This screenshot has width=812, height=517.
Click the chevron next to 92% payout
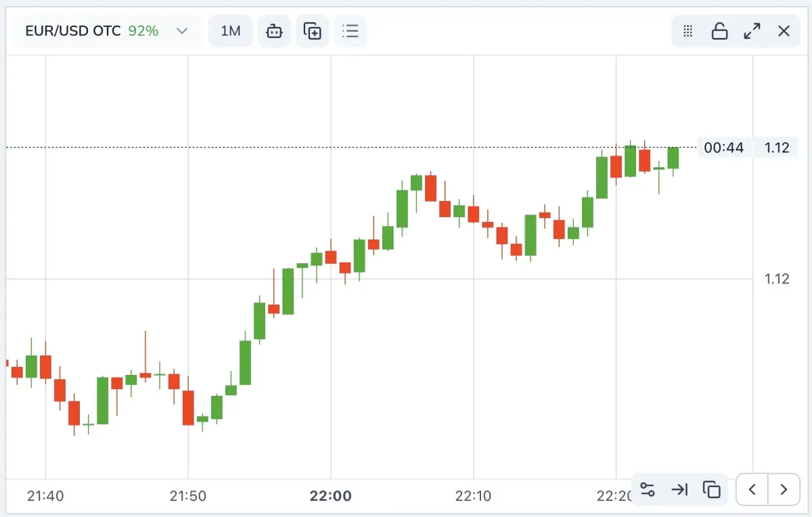pos(182,31)
